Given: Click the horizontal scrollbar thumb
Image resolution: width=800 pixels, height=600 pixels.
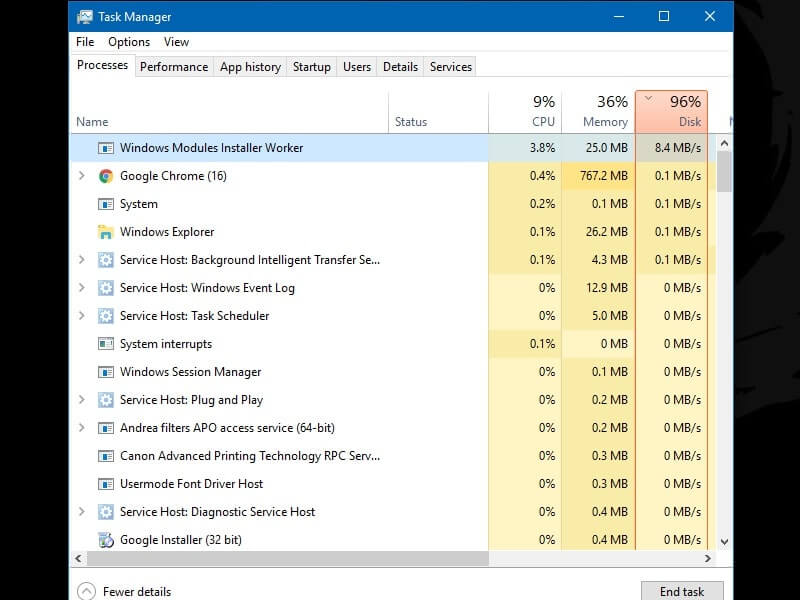Looking at the screenshot, I should (288, 559).
